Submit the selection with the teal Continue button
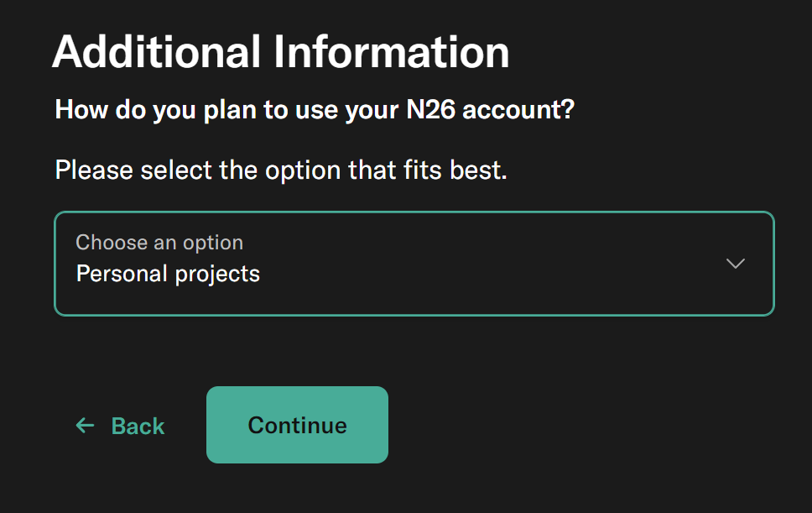 297,425
